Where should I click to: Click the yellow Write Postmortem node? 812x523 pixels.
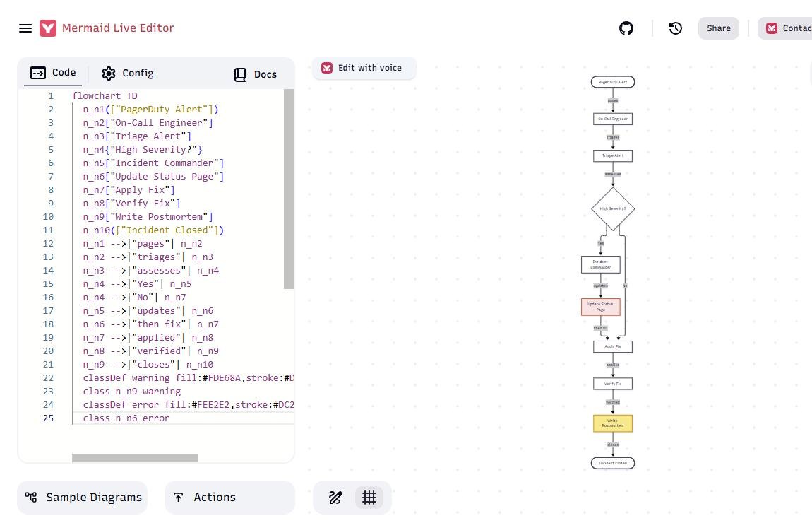coord(613,423)
